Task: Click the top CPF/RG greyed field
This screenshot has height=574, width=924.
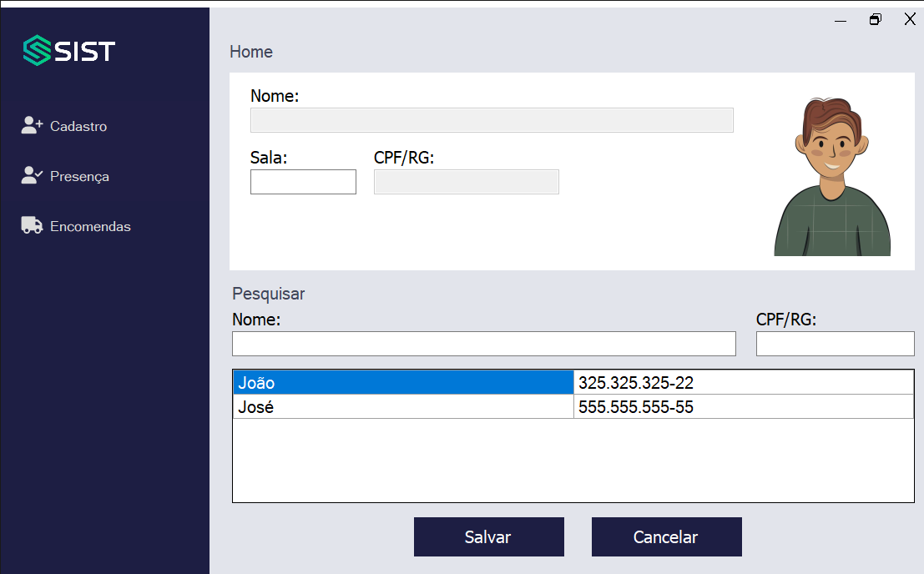Action: pos(466,182)
